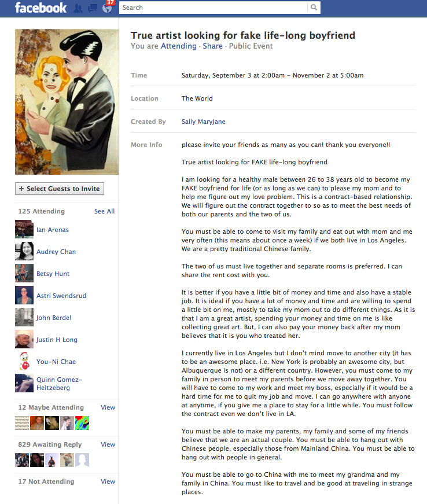Open Quinn Gomez-Heitzeberg's profile name
The width and height of the screenshot is (427, 504).
click(60, 384)
